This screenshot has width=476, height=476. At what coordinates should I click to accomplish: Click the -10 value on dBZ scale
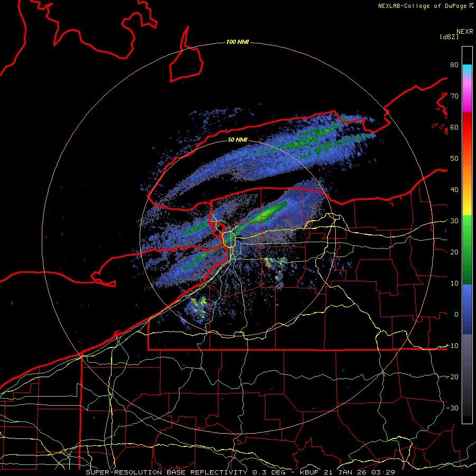pyautogui.click(x=452, y=346)
